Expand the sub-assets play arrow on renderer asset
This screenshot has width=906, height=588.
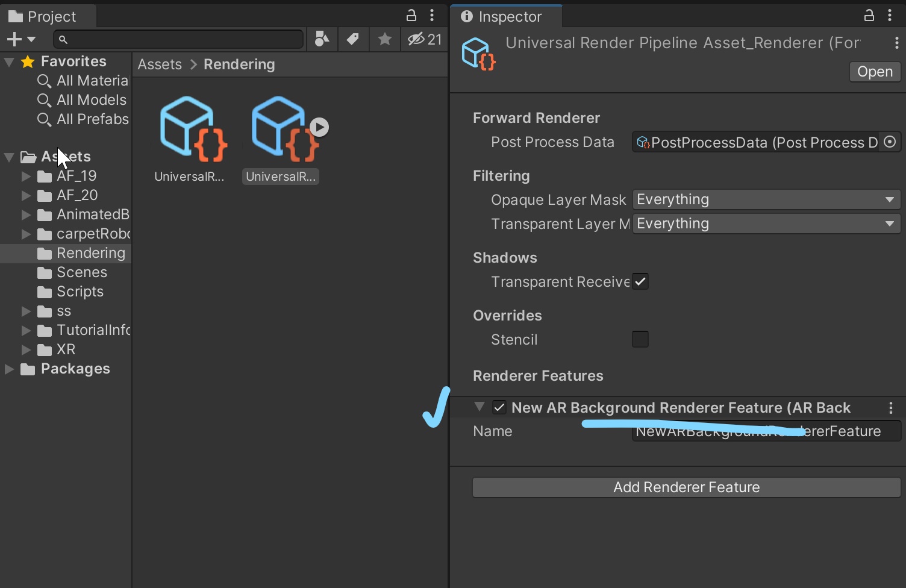tap(319, 127)
